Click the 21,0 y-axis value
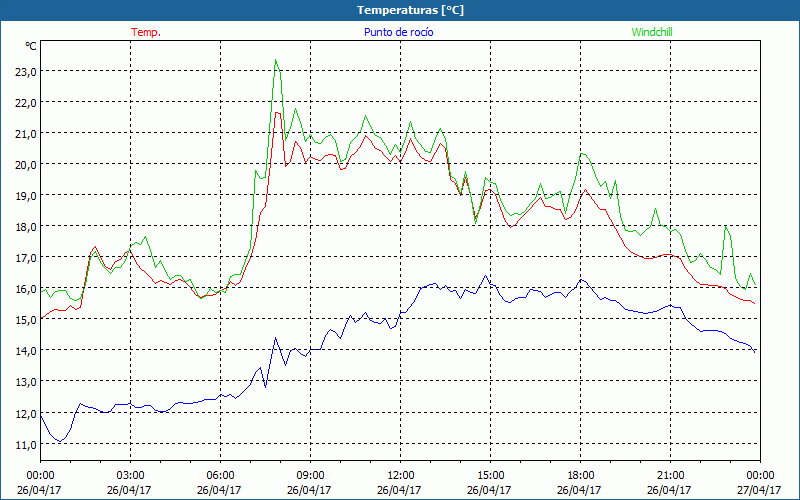 (x=26, y=134)
